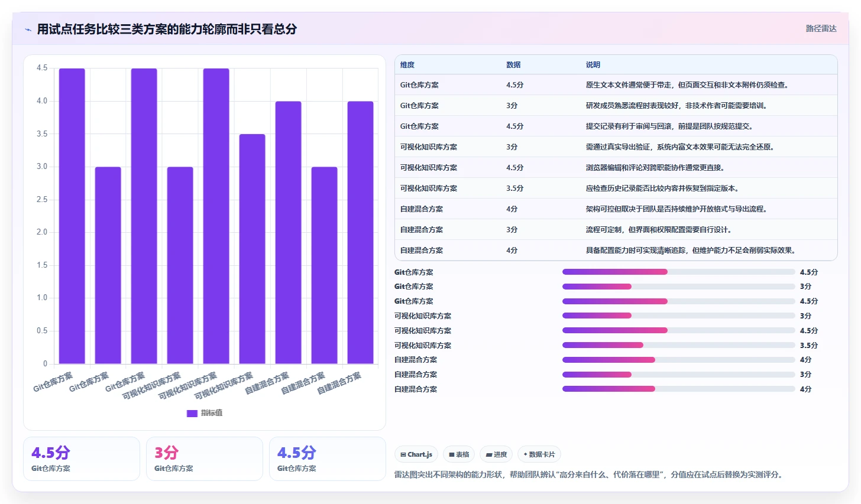
Task: Click the Chart.js chip icon
Action: click(403, 455)
